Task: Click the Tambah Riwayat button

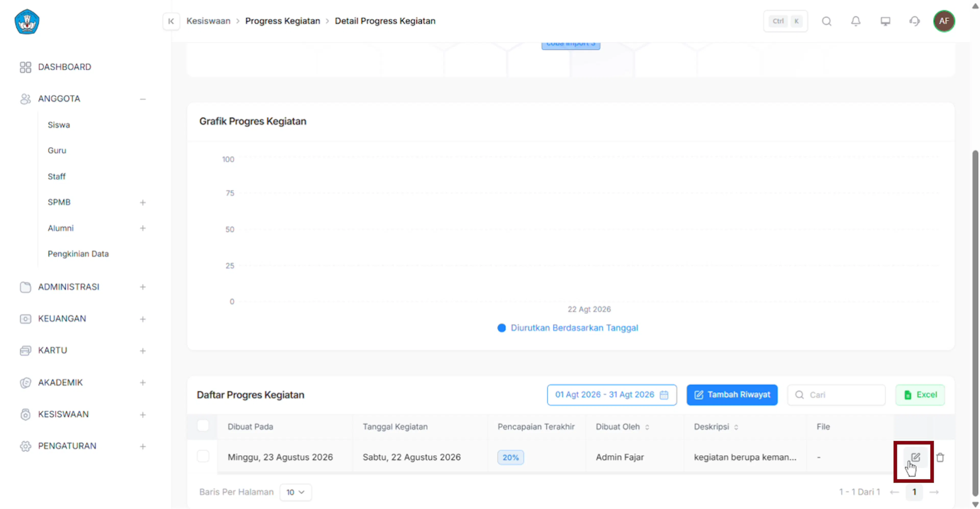Action: point(732,395)
